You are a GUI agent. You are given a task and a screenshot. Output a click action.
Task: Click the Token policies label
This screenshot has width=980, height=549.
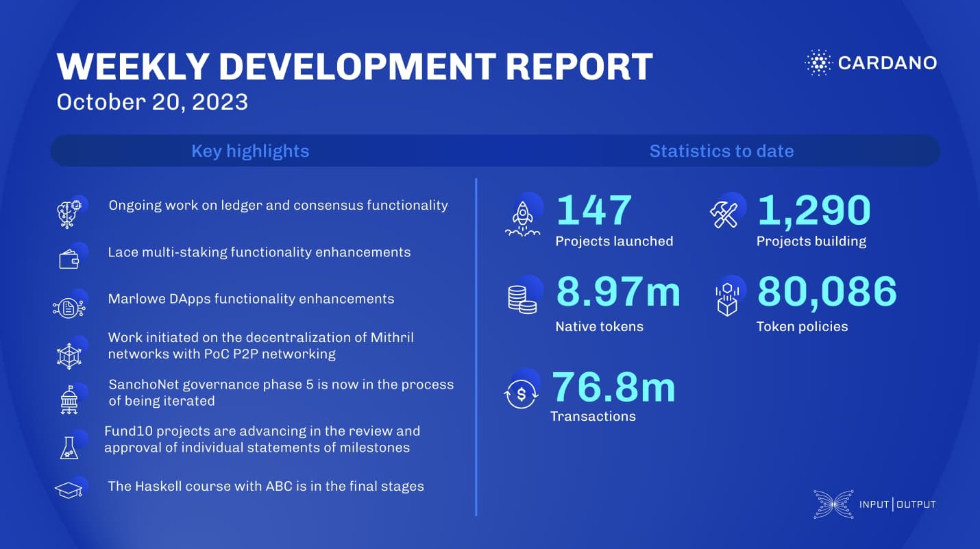tap(802, 326)
